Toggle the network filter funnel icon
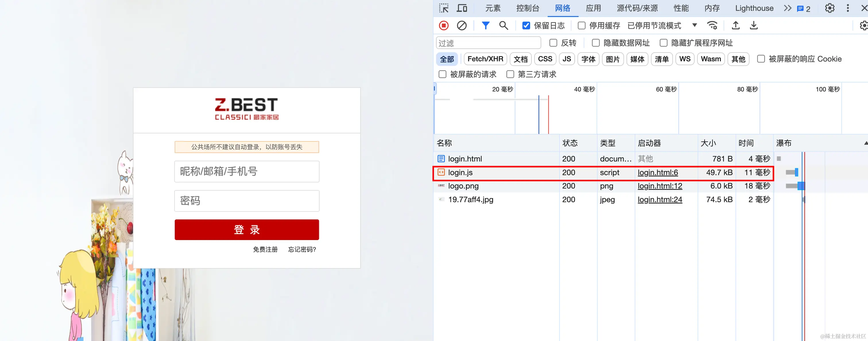868x341 pixels. (x=485, y=26)
